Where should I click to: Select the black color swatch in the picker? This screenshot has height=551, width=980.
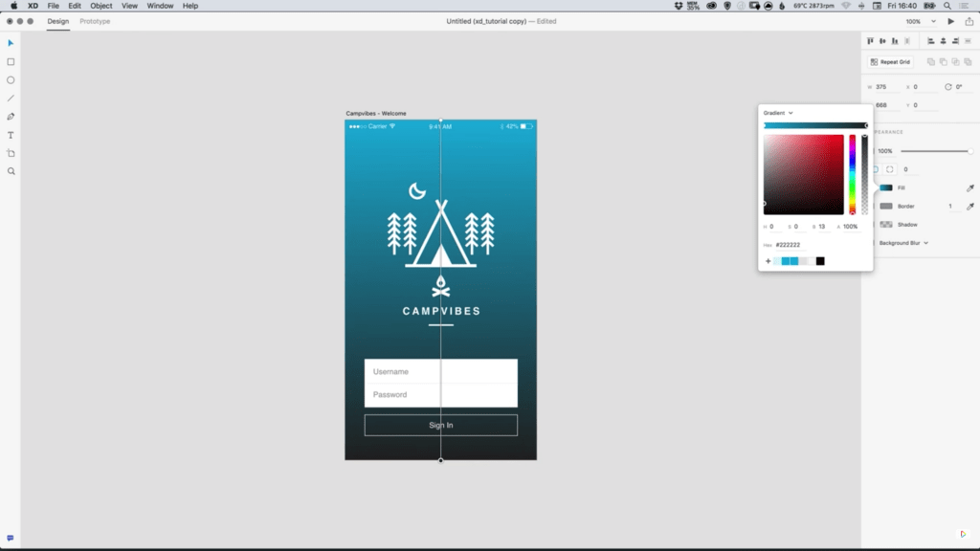coord(820,260)
